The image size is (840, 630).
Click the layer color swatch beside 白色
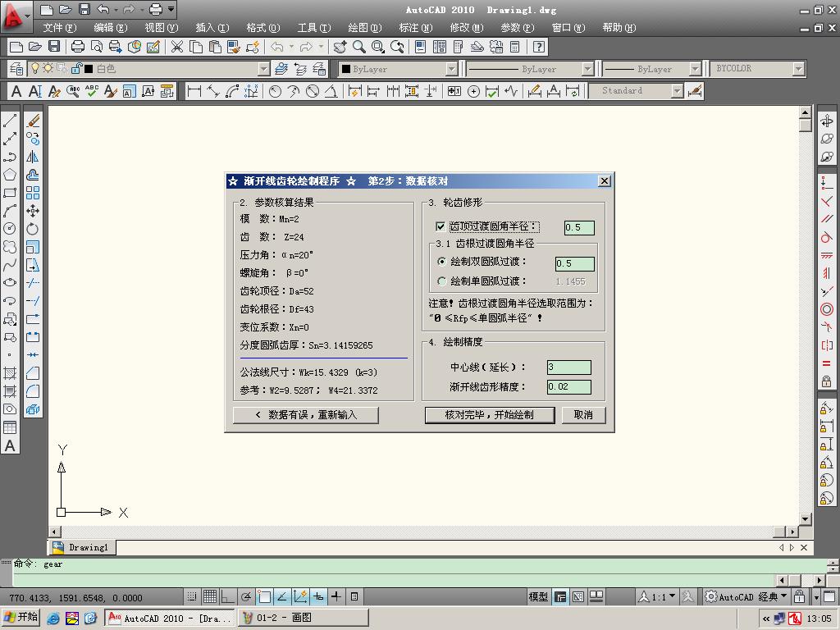pyautogui.click(x=89, y=69)
